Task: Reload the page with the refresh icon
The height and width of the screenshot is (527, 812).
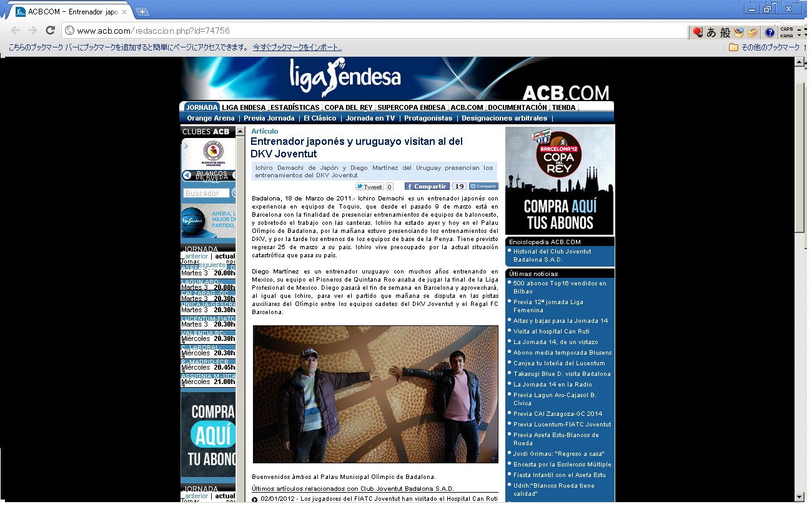Action: pyautogui.click(x=51, y=31)
